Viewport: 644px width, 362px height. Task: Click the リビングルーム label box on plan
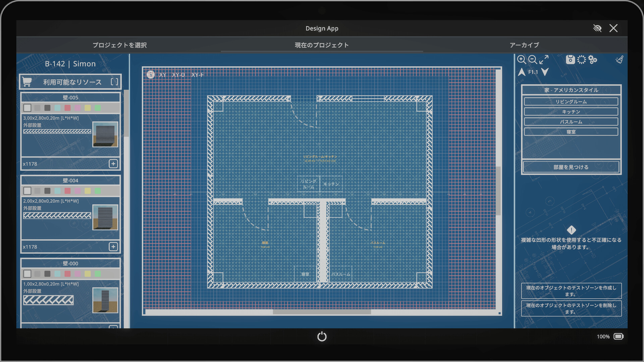point(309,184)
